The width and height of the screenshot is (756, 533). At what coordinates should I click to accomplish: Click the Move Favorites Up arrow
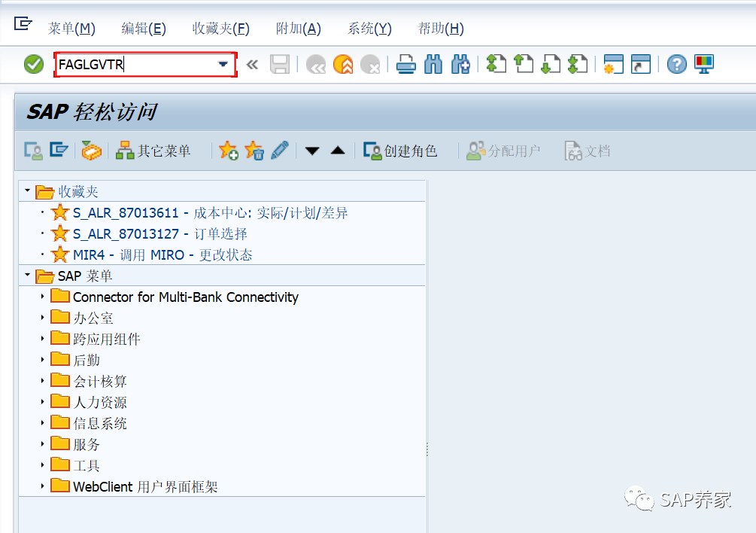pyautogui.click(x=338, y=151)
